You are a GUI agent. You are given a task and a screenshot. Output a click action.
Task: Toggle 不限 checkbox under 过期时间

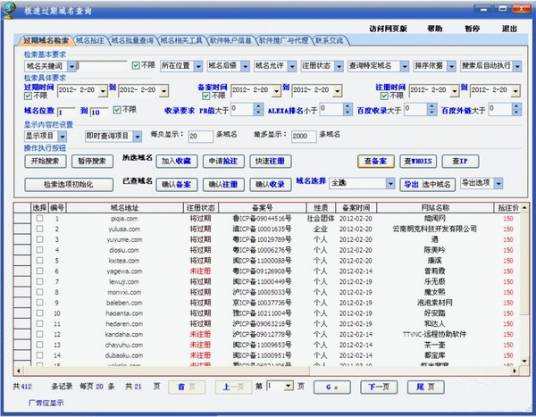(28, 96)
